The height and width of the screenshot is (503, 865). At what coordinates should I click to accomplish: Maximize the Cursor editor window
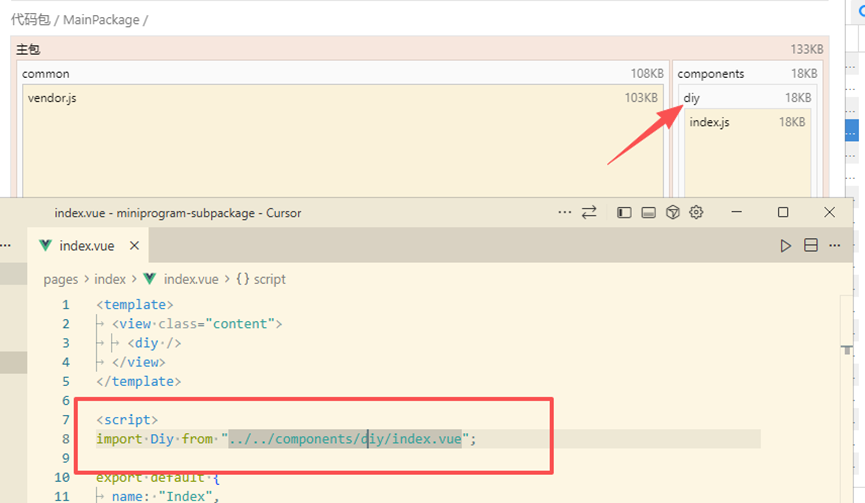tap(783, 212)
